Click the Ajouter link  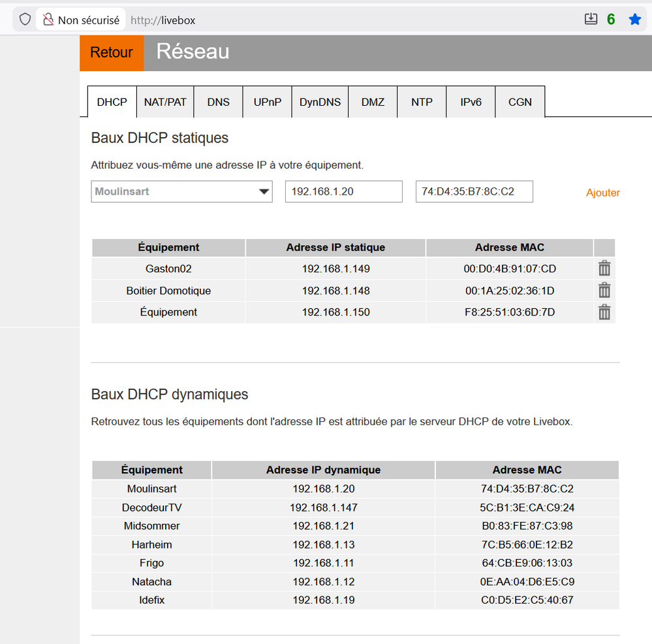pyautogui.click(x=602, y=193)
